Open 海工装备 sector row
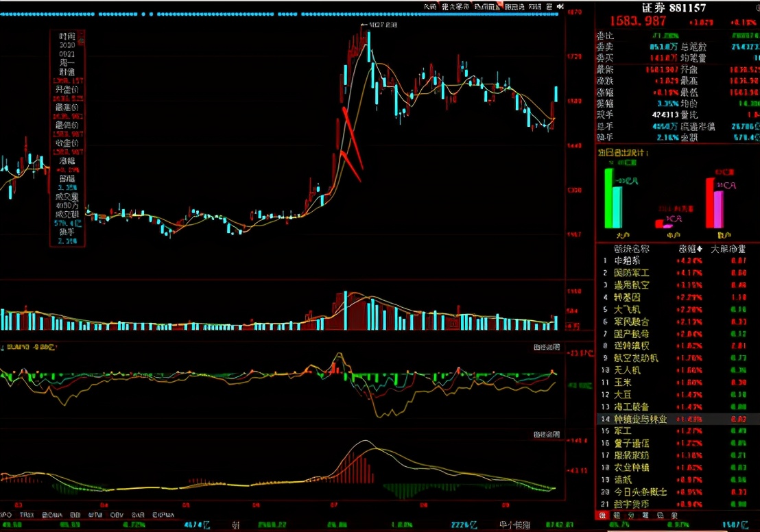 point(678,407)
